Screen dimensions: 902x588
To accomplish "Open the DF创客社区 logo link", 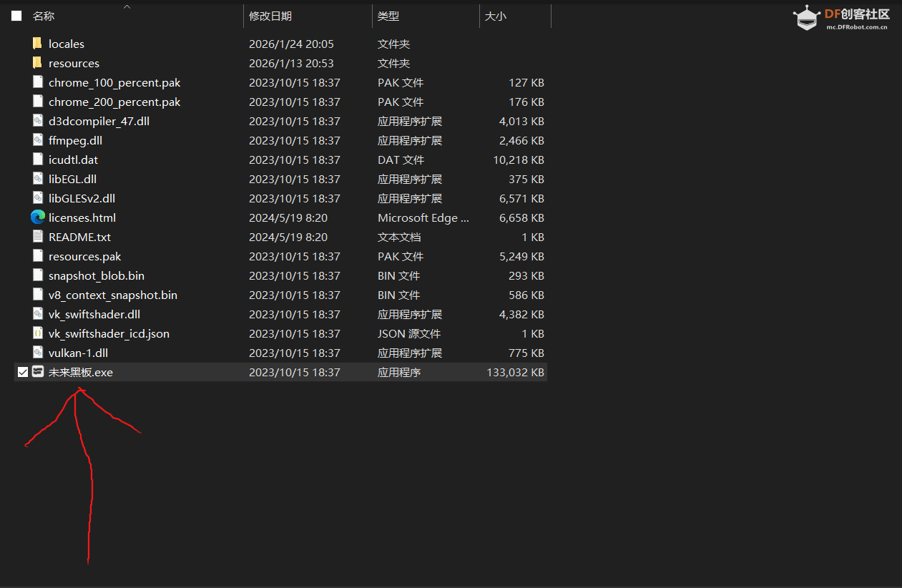I will (841, 19).
